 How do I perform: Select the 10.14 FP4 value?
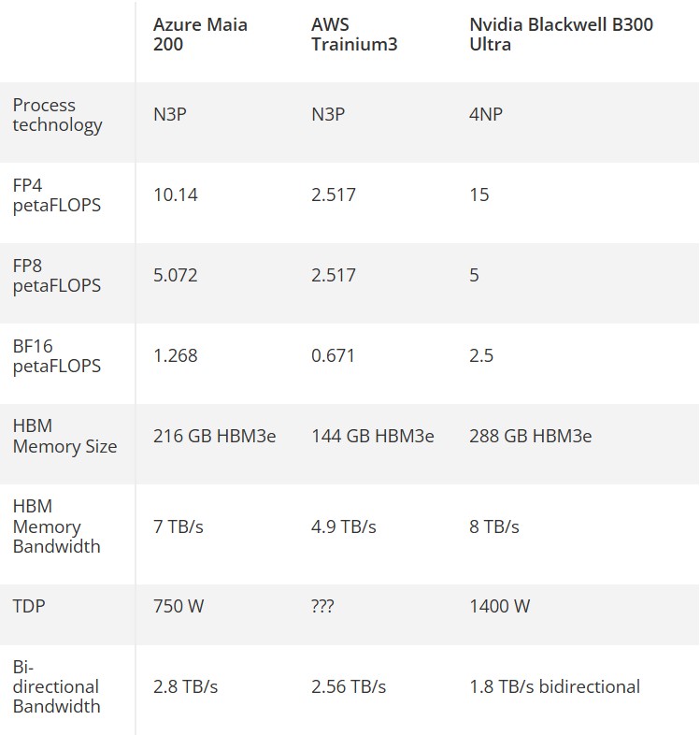[176, 195]
